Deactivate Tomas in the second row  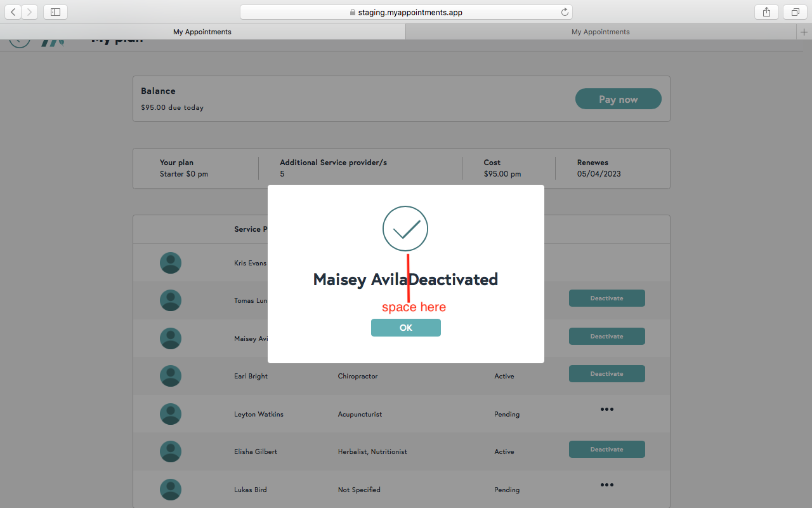point(606,298)
